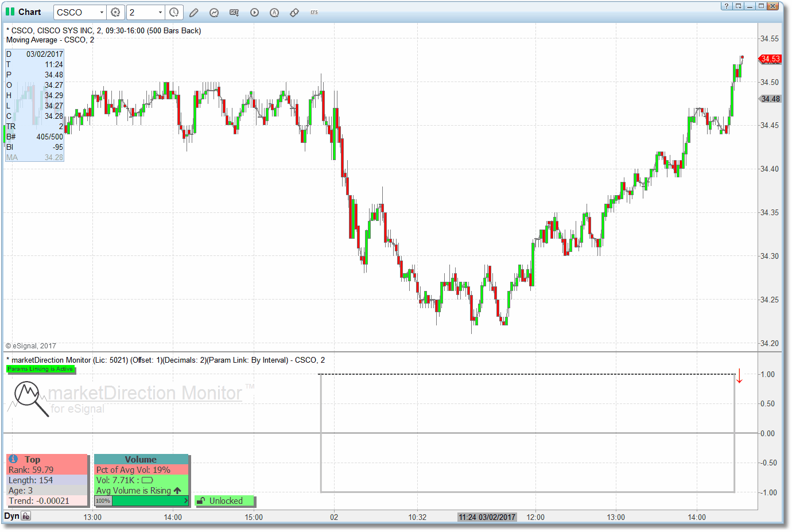Click the 10:32 time axis label

pyautogui.click(x=417, y=517)
